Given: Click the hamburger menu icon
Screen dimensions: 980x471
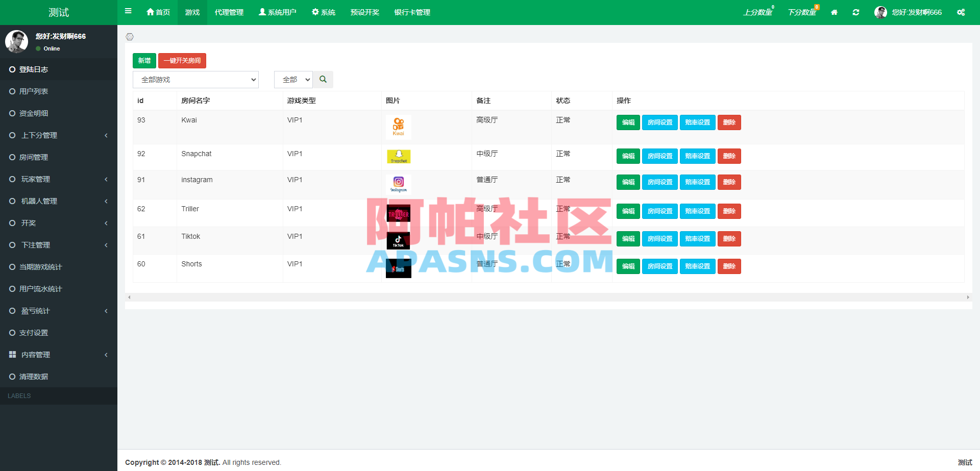Looking at the screenshot, I should point(128,11).
